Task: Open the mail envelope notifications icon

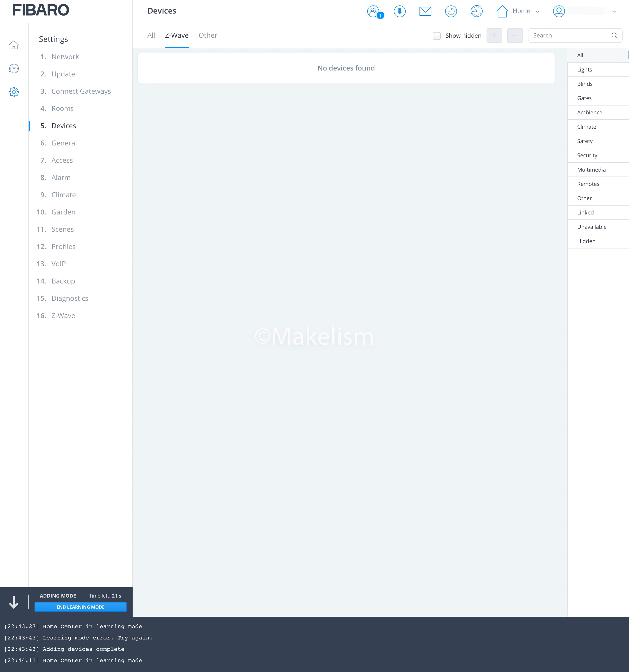Action: coord(425,12)
